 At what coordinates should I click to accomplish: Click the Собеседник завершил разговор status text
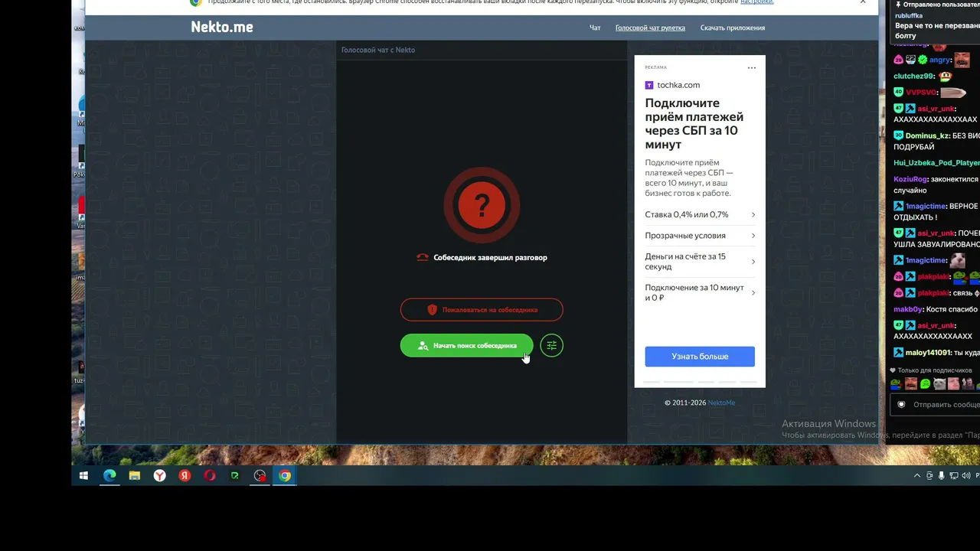point(490,258)
